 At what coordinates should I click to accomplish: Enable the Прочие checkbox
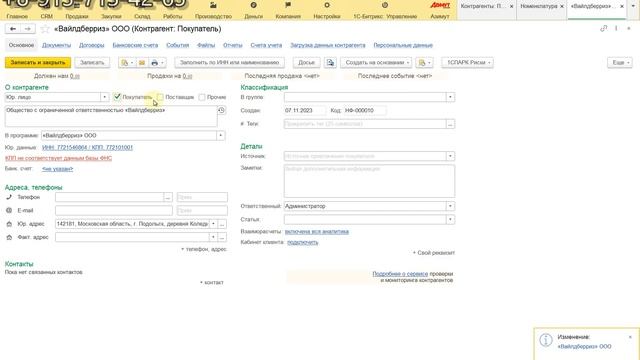(202, 97)
